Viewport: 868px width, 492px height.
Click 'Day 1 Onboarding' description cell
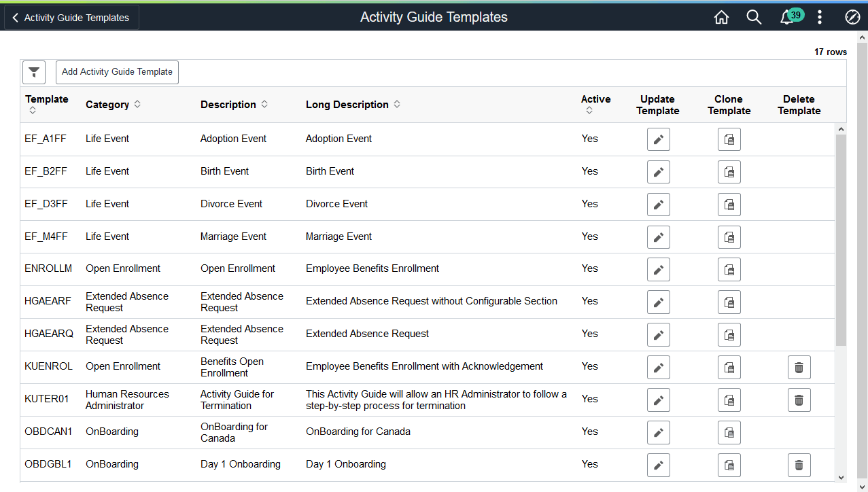pyautogui.click(x=241, y=464)
